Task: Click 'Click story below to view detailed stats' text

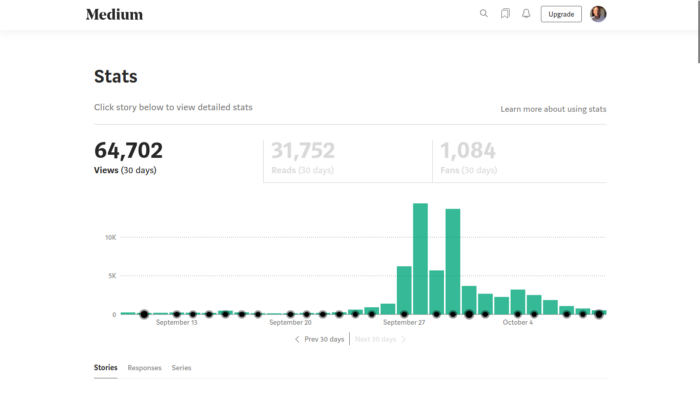Action: coord(173,107)
